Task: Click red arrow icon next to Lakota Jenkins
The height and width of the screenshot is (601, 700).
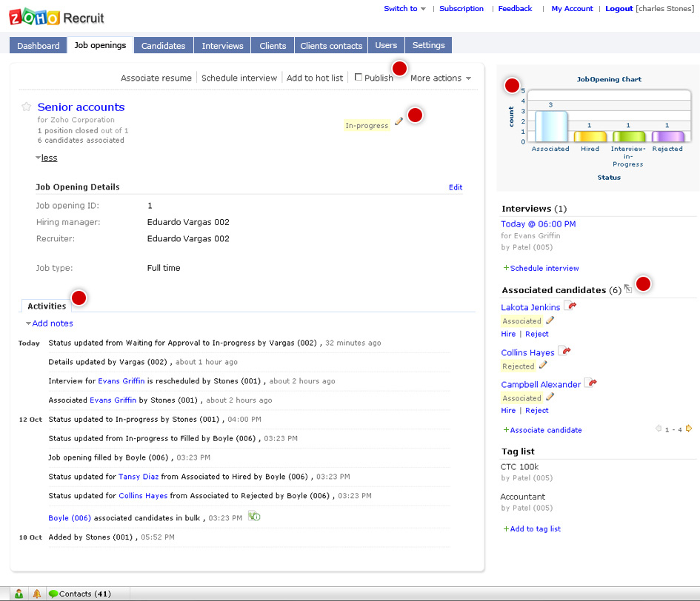Action: (570, 306)
